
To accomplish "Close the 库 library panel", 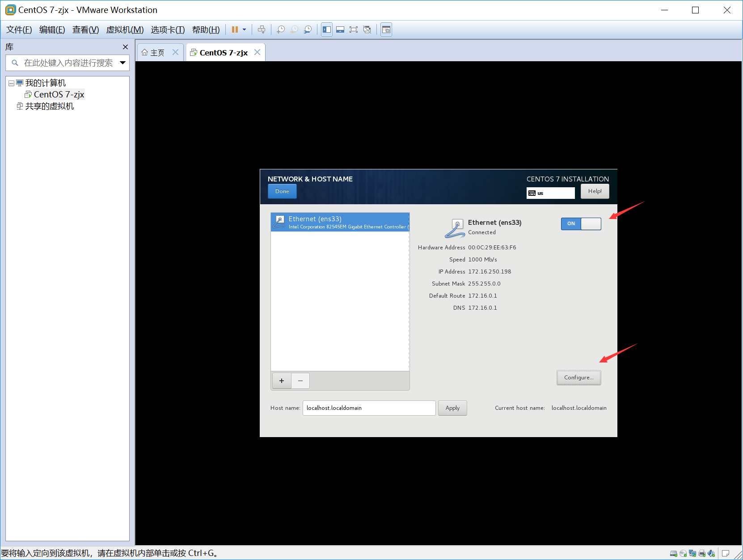I will (x=125, y=47).
